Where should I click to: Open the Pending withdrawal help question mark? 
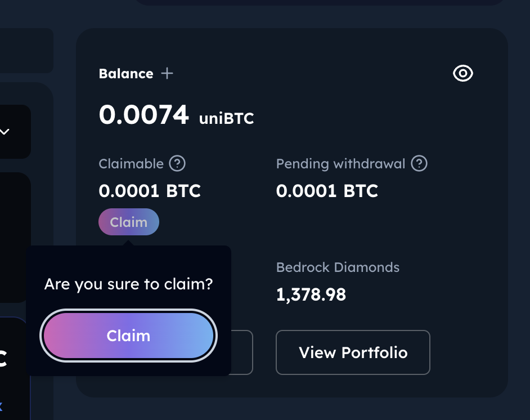(x=419, y=164)
